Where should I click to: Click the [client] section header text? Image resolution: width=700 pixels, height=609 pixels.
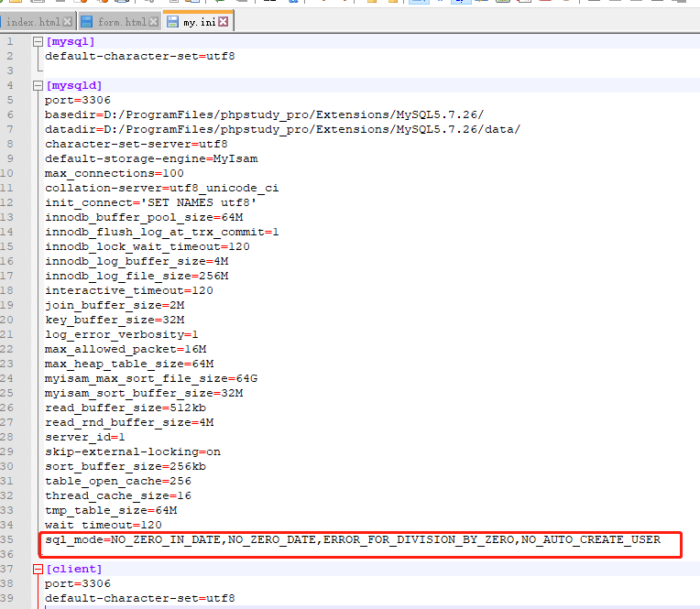pyautogui.click(x=73, y=569)
